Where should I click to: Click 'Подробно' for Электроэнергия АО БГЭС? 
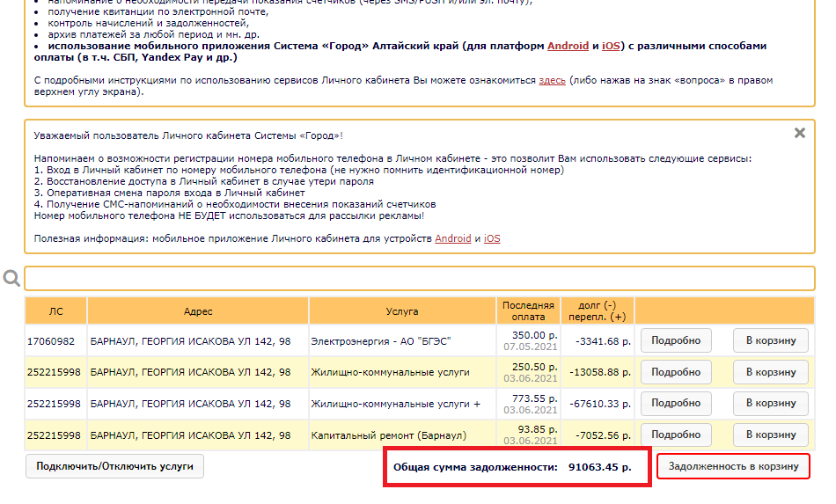(x=676, y=340)
